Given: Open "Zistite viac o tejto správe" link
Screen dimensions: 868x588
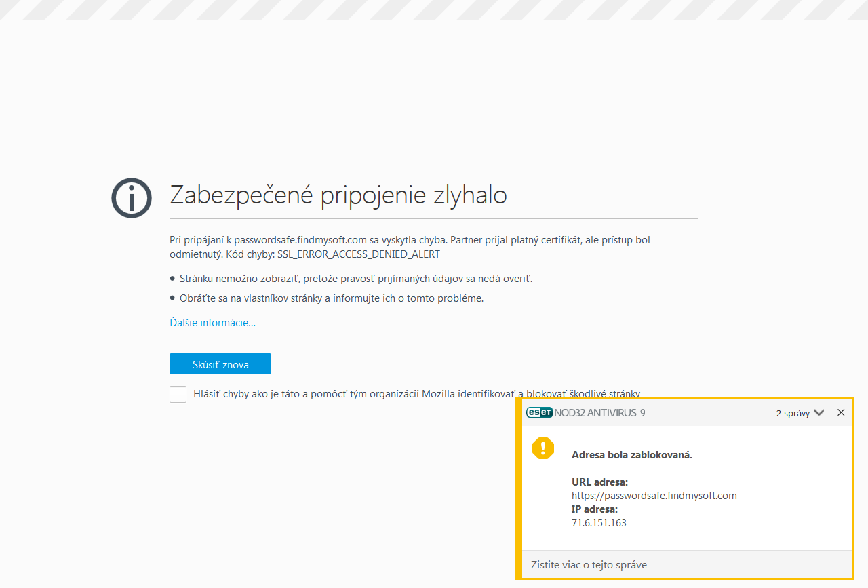Looking at the screenshot, I should pyautogui.click(x=589, y=564).
